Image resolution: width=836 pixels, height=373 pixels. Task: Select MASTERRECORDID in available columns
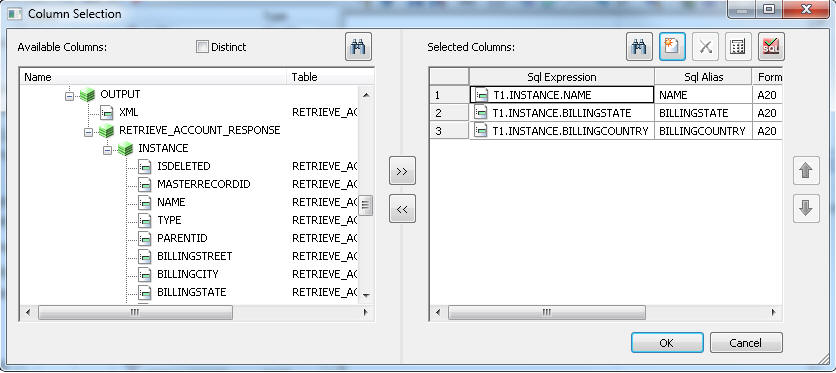click(x=204, y=184)
